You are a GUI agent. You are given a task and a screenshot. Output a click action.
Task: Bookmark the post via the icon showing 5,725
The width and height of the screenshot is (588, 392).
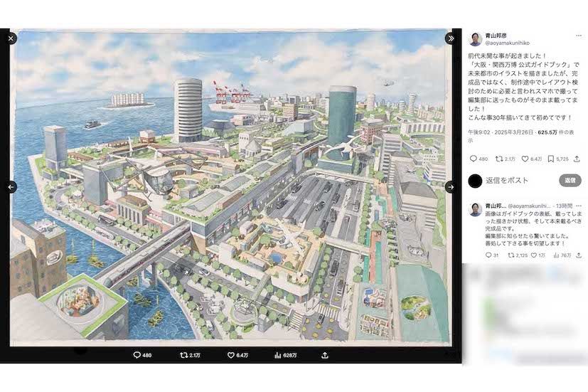coord(550,159)
